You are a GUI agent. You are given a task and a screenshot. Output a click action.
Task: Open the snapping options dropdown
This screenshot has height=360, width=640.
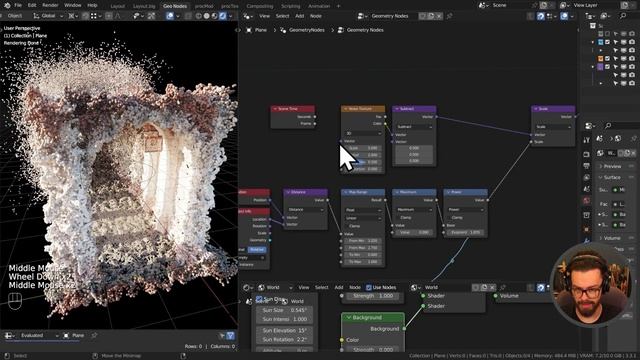[x=95, y=16]
